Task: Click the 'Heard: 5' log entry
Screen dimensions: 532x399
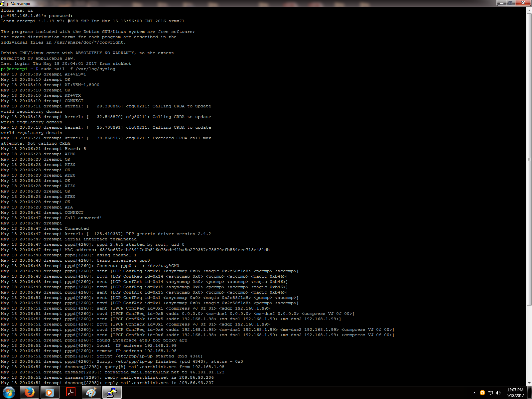Action: [75, 149]
